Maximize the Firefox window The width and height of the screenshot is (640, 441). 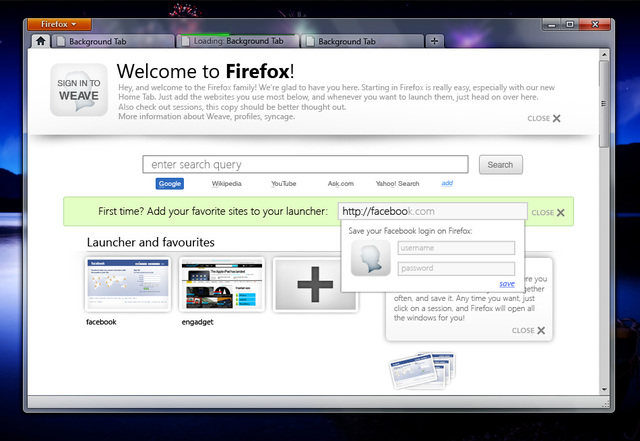click(570, 24)
